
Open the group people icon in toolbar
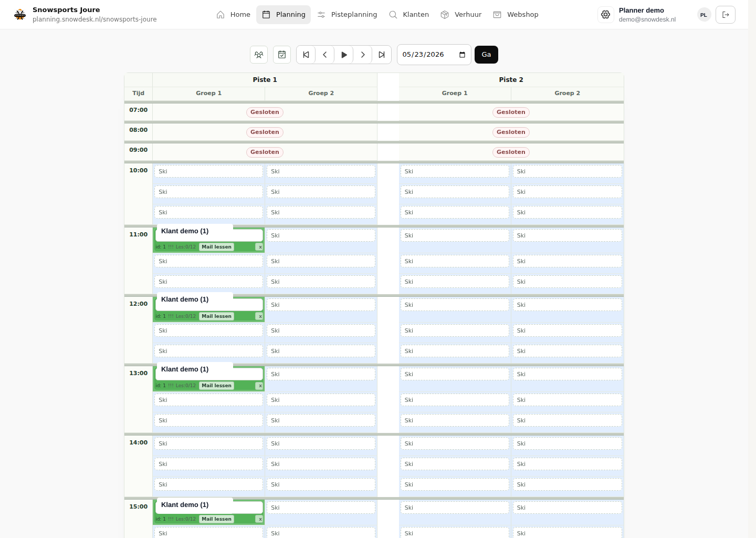[x=259, y=55]
